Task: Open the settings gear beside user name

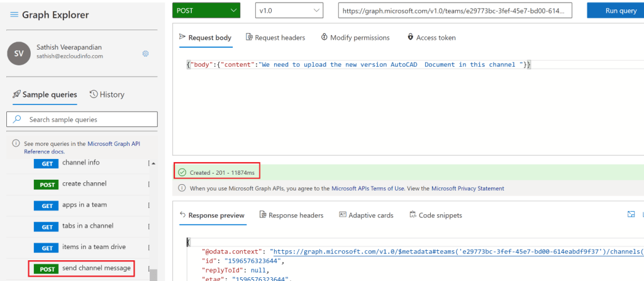Action: tap(145, 54)
